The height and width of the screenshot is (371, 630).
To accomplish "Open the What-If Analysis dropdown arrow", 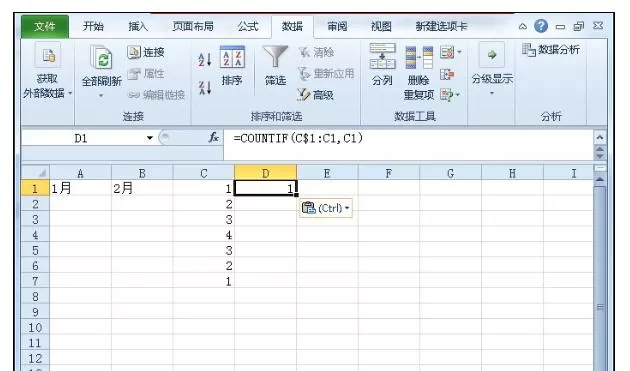I will pos(458,95).
